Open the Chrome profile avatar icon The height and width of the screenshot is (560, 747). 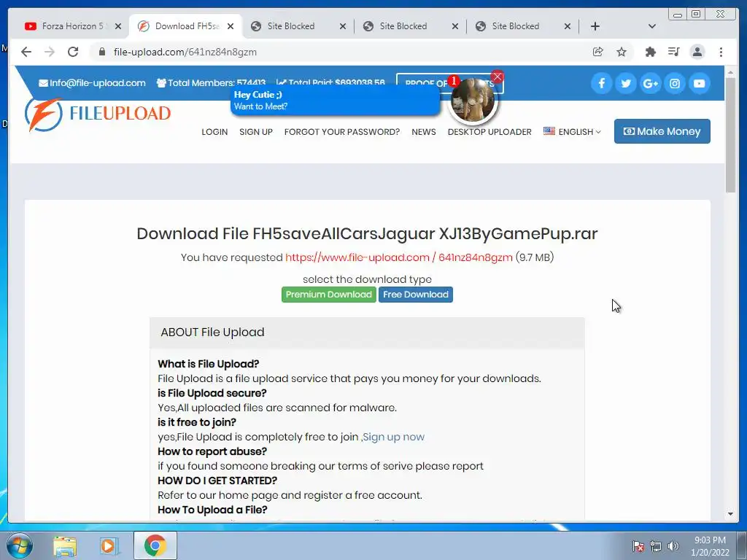coord(697,52)
